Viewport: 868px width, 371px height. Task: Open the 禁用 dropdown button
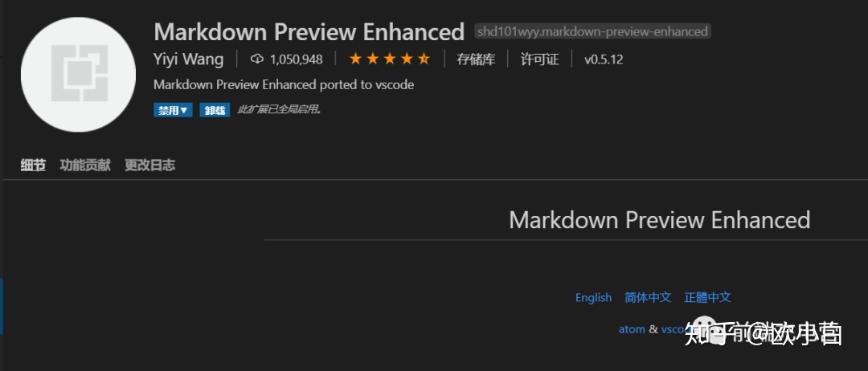click(174, 110)
